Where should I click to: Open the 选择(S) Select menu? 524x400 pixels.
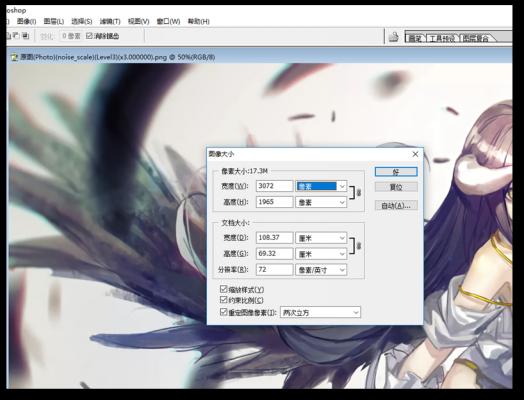point(82,21)
